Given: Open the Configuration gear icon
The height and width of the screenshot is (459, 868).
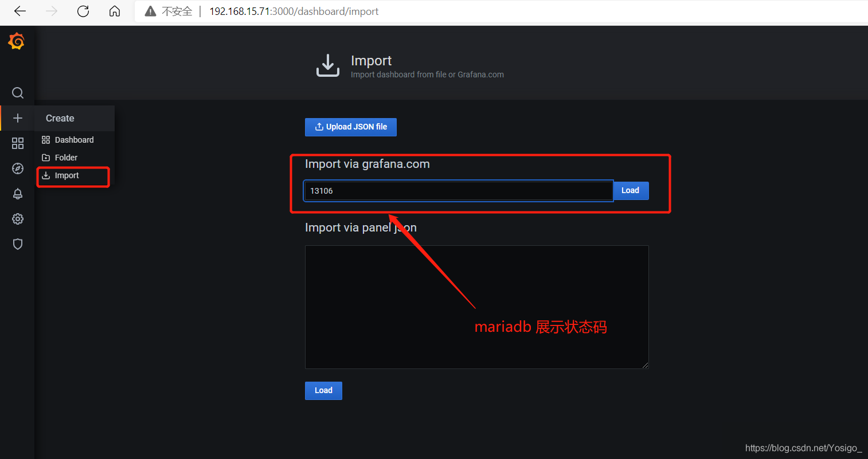Looking at the screenshot, I should tap(18, 219).
